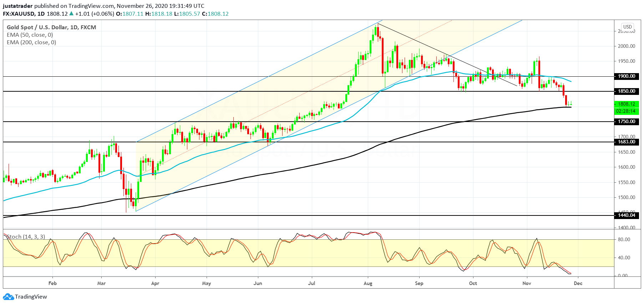Click the 1600.00 price axis tick
Viewport: 644px width, 305px height.
coord(627,167)
